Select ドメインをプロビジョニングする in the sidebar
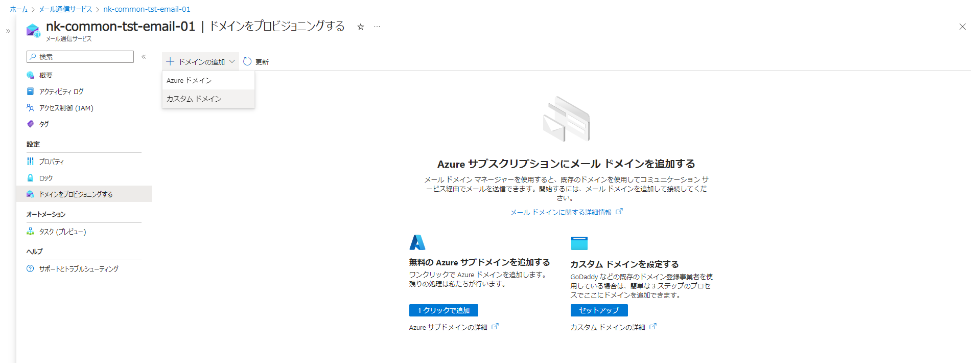The width and height of the screenshot is (980, 363). [84, 194]
